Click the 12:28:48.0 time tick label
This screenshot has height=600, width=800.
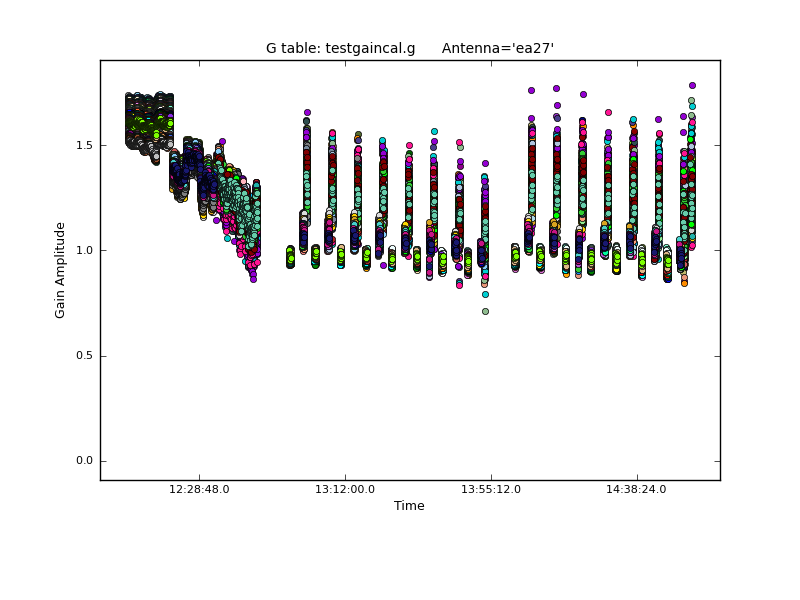tap(199, 490)
